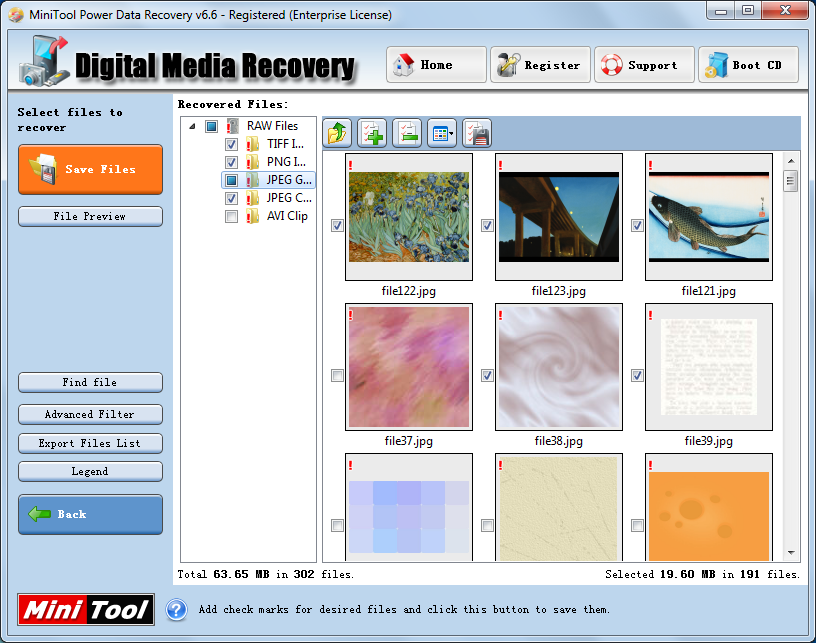Click the AVI Clip folder icon
The height and width of the screenshot is (643, 816).
(x=252, y=216)
